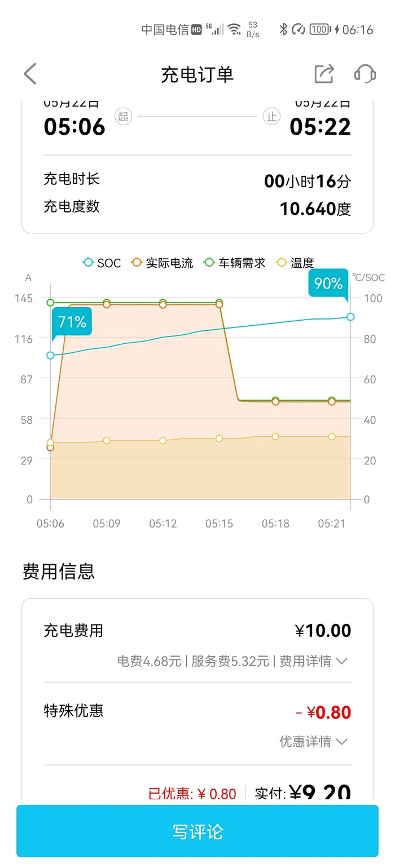Toggle 实际电流 series in legend
Image resolution: width=395 pixels, height=868 pixels.
[163, 263]
